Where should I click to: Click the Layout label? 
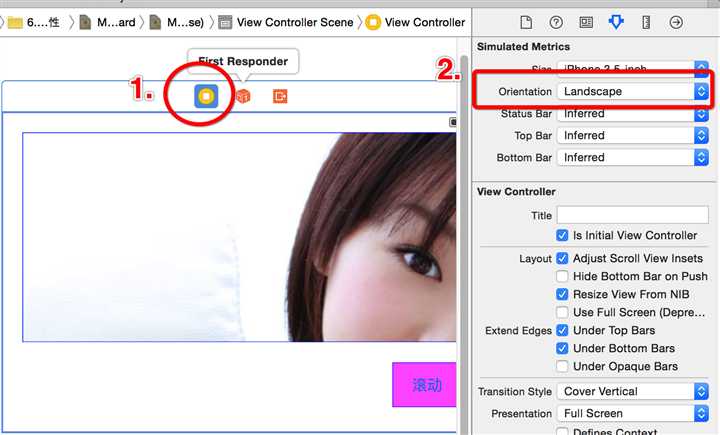pos(535,259)
